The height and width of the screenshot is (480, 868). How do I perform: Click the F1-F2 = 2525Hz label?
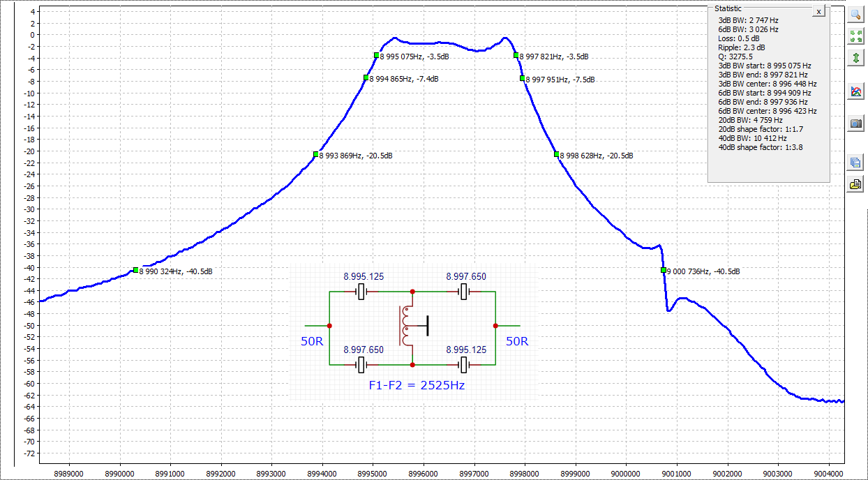click(416, 384)
